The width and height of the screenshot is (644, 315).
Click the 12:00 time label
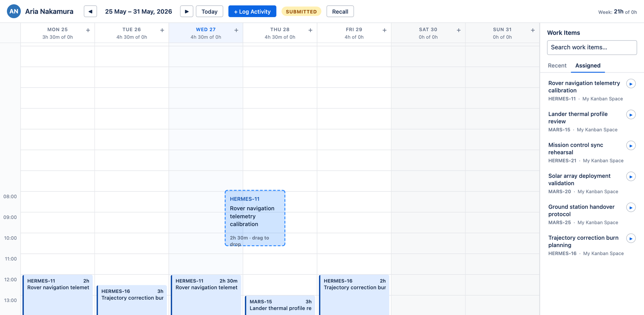coord(10,280)
